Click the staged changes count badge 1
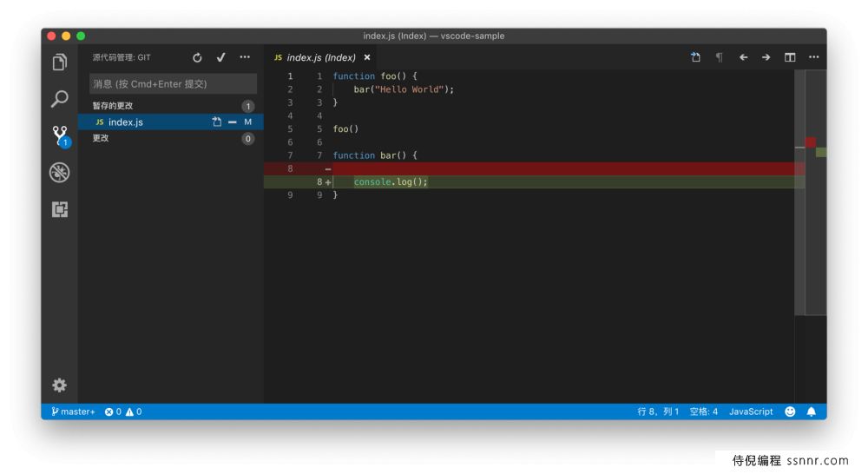Image resolution: width=868 pixels, height=474 pixels. (248, 106)
